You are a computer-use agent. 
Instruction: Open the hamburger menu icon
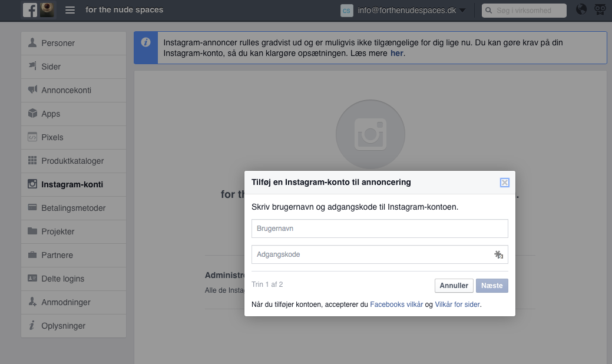pos(70,10)
